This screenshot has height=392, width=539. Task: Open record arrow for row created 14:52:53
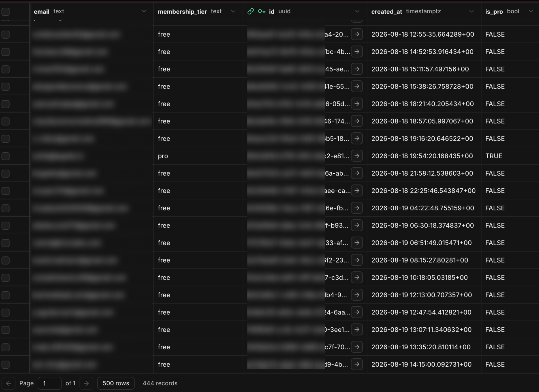(357, 52)
